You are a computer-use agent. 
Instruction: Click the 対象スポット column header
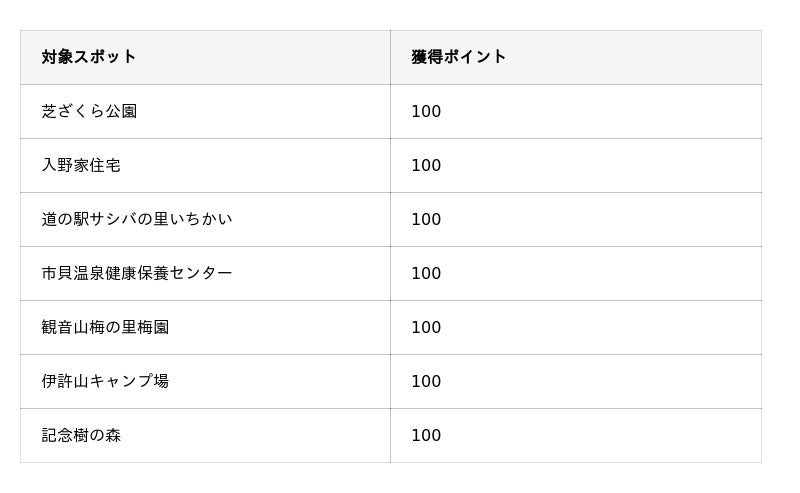205,57
